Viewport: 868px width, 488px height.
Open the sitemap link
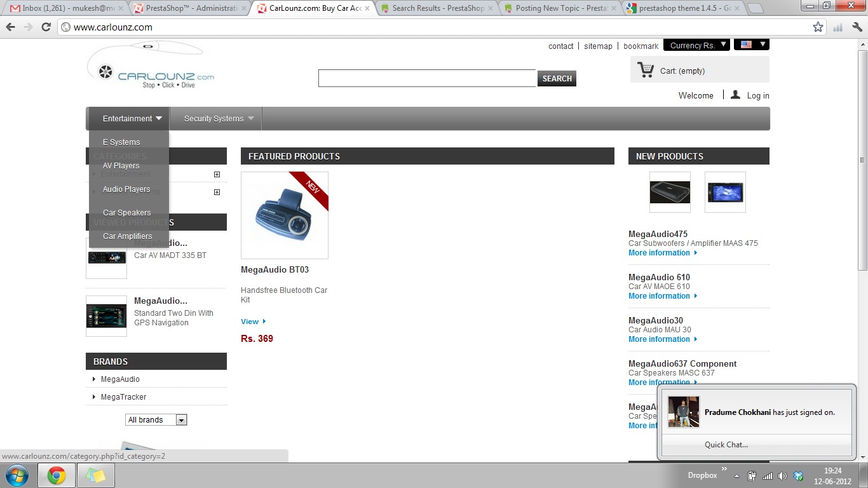coord(598,46)
